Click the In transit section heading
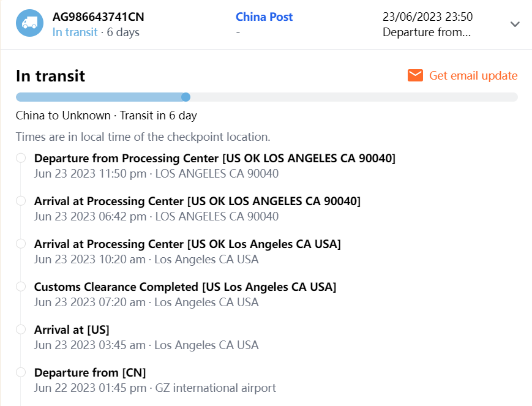The width and height of the screenshot is (532, 406). pos(50,76)
